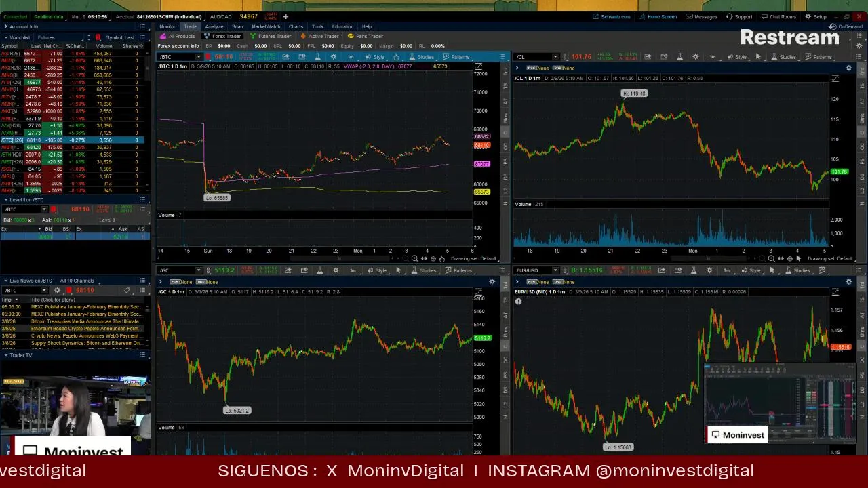Image resolution: width=868 pixels, height=488 pixels.
Task: Open chart settings gear on /BTC chart
Action: [333, 57]
